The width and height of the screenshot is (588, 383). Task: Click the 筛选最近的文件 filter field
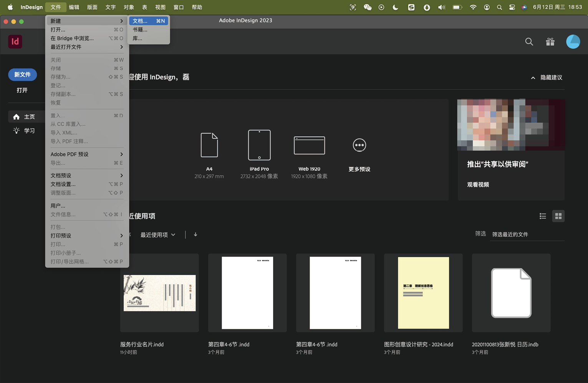tap(526, 234)
